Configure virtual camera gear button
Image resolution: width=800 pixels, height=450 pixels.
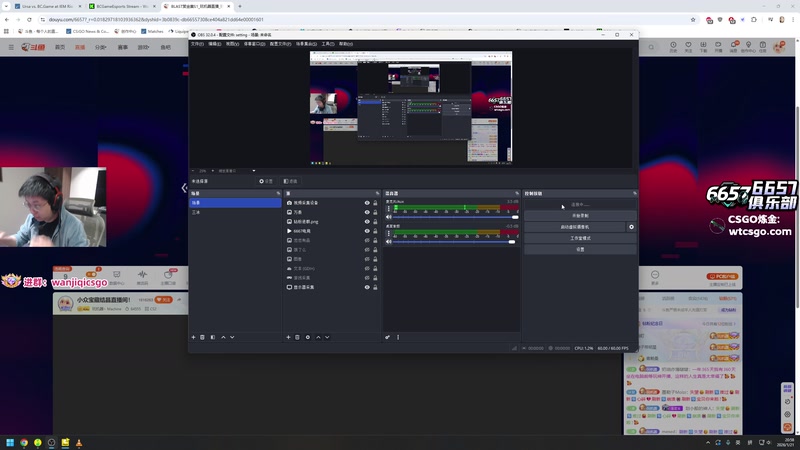pos(632,227)
